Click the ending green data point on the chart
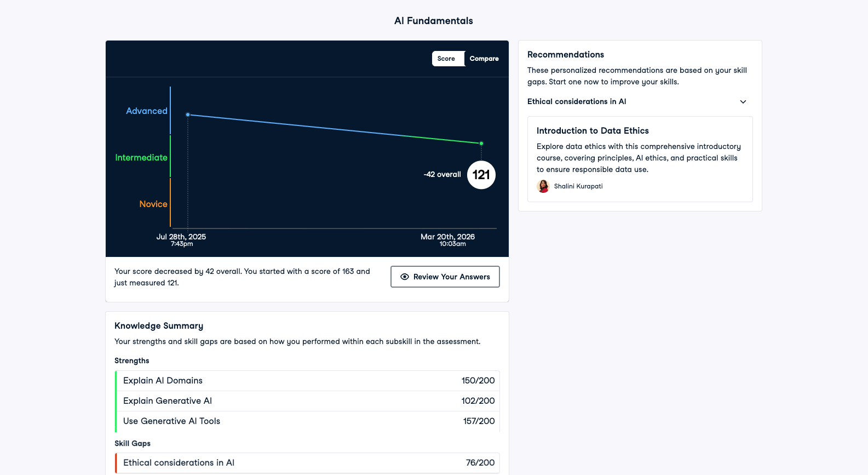Image resolution: width=868 pixels, height=475 pixels. coord(481,143)
